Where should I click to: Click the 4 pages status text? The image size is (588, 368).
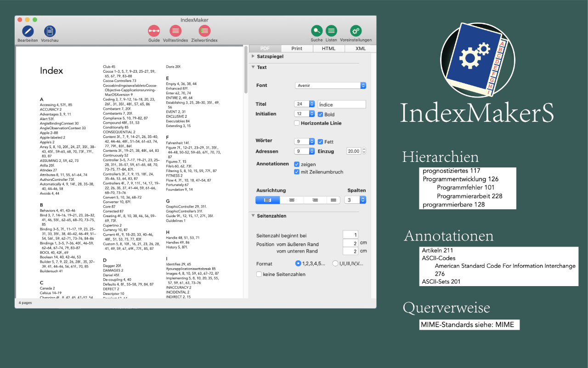click(25, 303)
